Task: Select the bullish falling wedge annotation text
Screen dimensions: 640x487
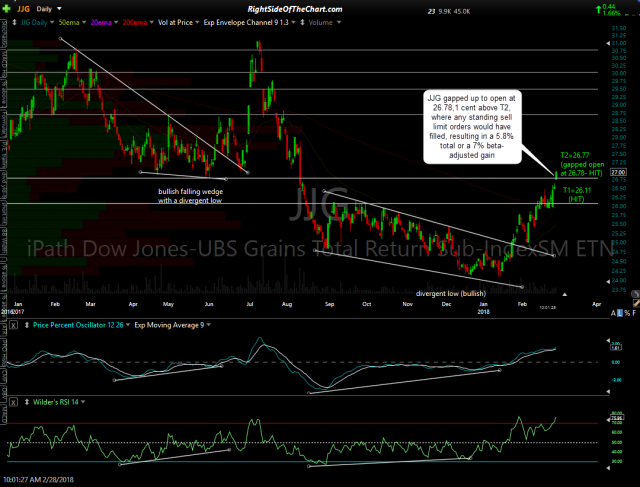Action: click(x=191, y=196)
